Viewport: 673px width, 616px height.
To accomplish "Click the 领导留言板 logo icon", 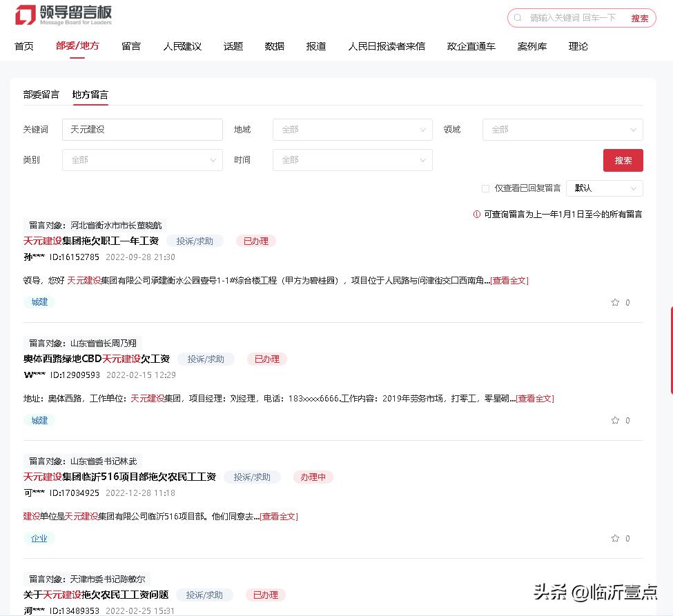I will pos(26,14).
